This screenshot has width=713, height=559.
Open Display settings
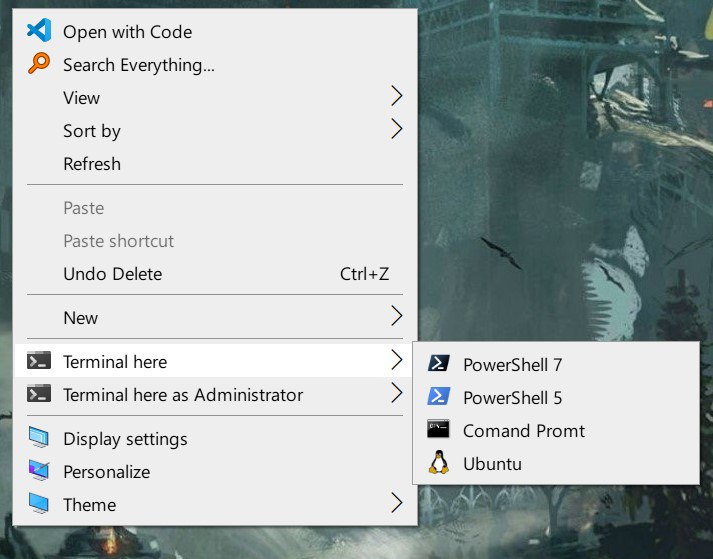click(x=215, y=438)
